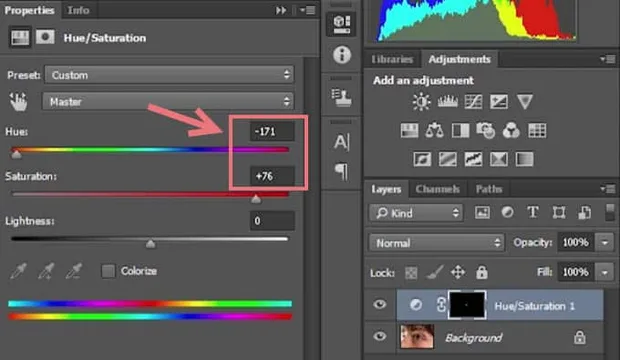
Task: Toggle lock all padlock
Action: [481, 273]
